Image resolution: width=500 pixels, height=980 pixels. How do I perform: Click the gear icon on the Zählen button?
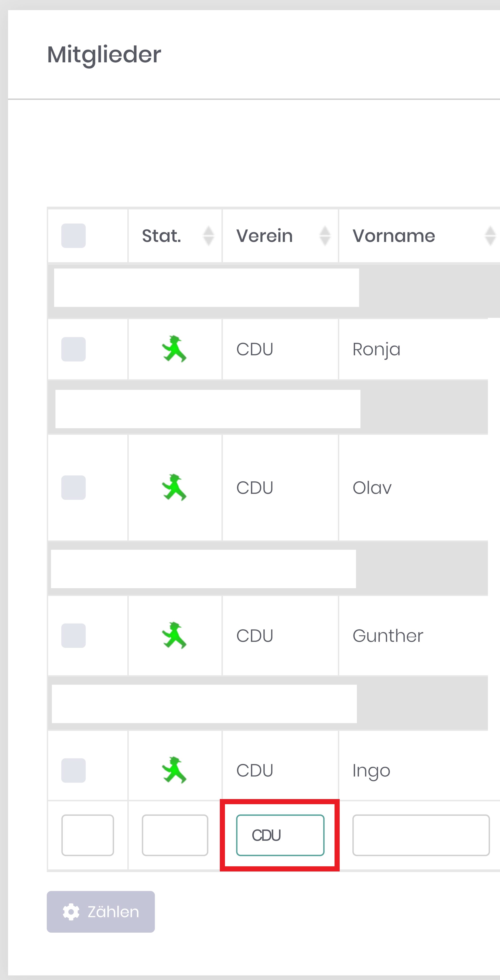coord(71,912)
